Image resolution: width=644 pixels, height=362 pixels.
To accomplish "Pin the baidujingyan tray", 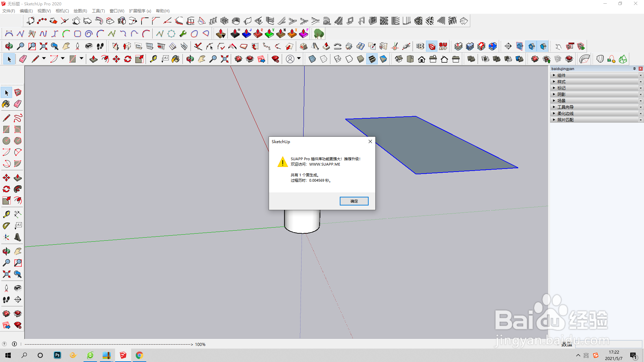I will click(634, 69).
